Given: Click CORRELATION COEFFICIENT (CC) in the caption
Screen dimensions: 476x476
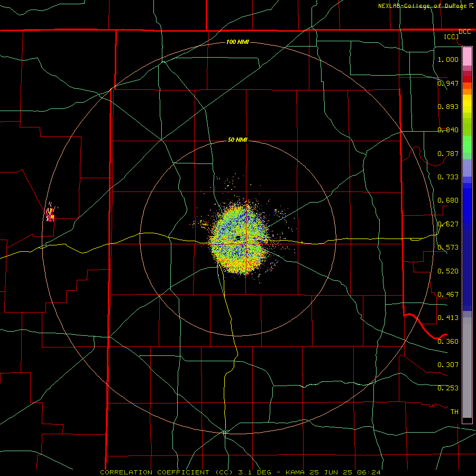Looking at the screenshot, I should tap(167, 472).
